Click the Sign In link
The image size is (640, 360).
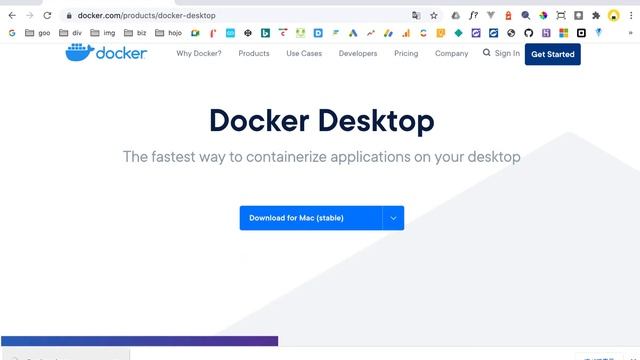(x=507, y=53)
